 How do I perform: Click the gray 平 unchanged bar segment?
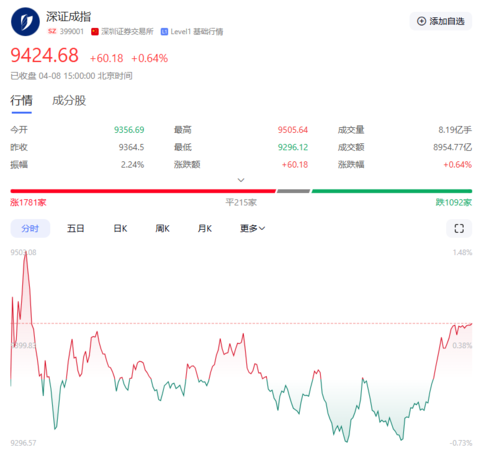click(x=293, y=191)
